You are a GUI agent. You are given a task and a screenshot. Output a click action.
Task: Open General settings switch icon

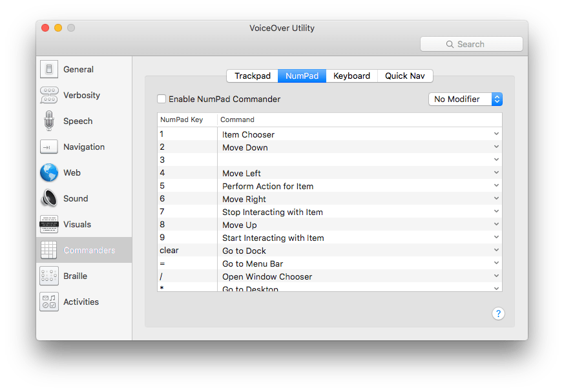pos(49,70)
